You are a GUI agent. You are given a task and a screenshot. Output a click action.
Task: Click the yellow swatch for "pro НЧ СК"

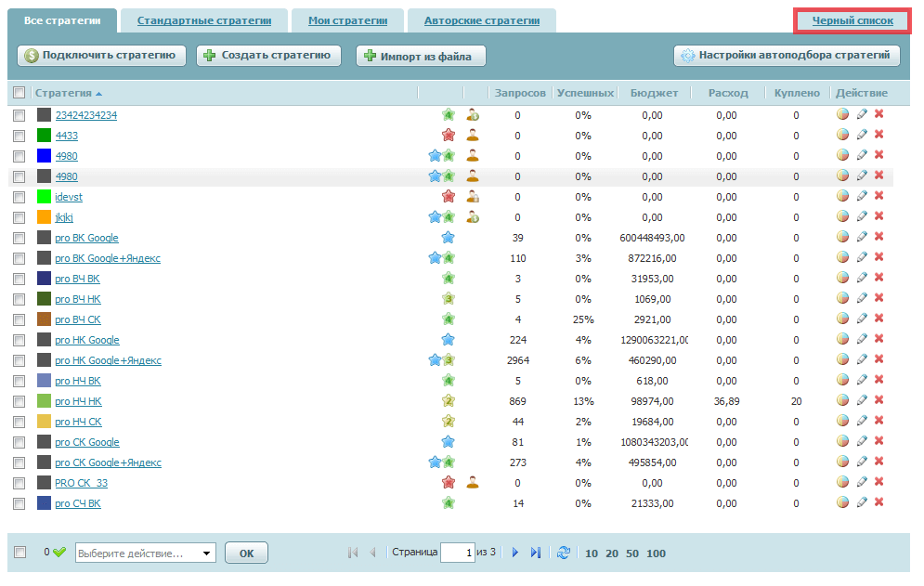point(45,422)
